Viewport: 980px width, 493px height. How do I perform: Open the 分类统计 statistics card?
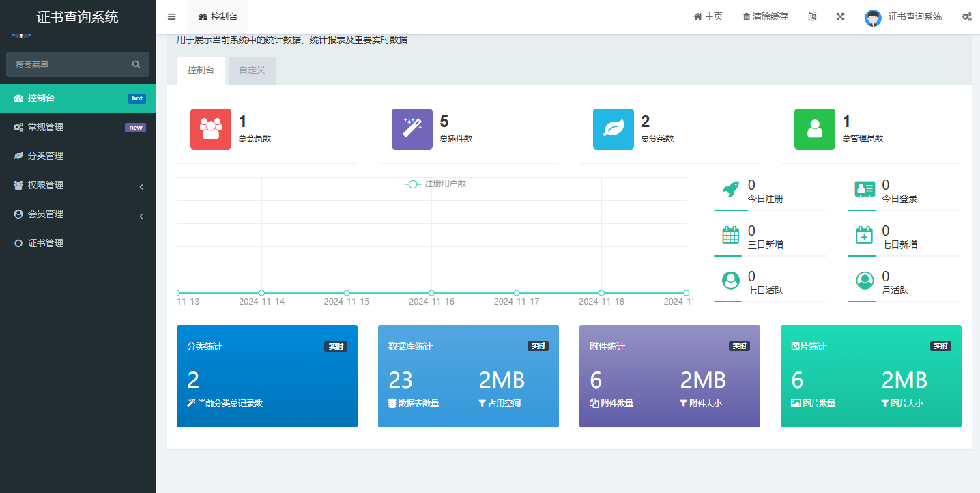267,376
